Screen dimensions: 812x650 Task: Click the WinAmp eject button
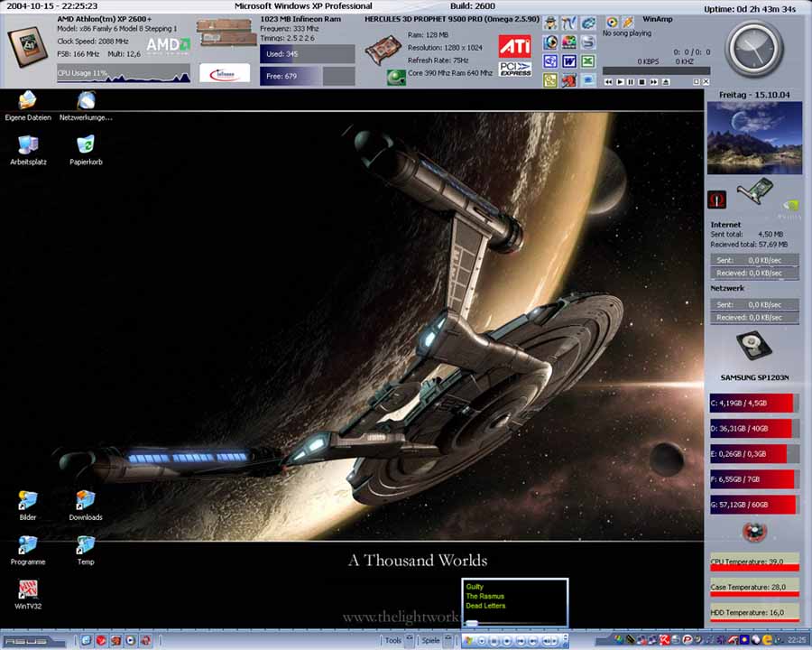coord(666,82)
